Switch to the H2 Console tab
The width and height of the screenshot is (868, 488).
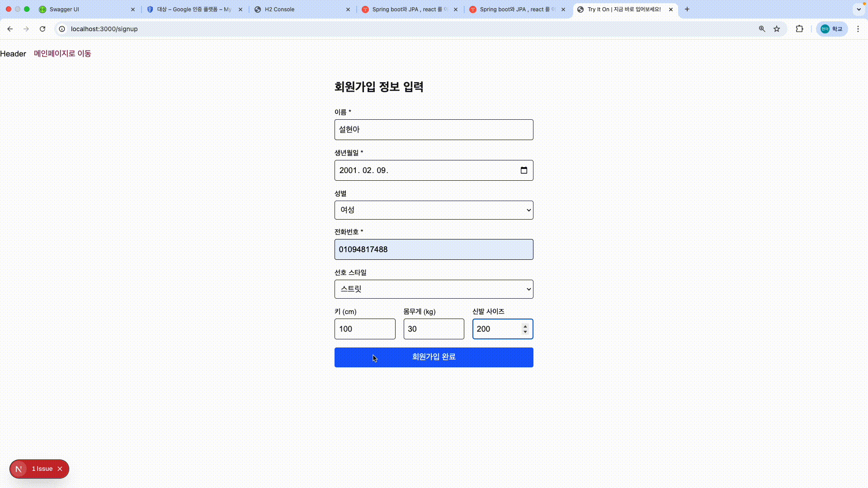click(x=279, y=9)
